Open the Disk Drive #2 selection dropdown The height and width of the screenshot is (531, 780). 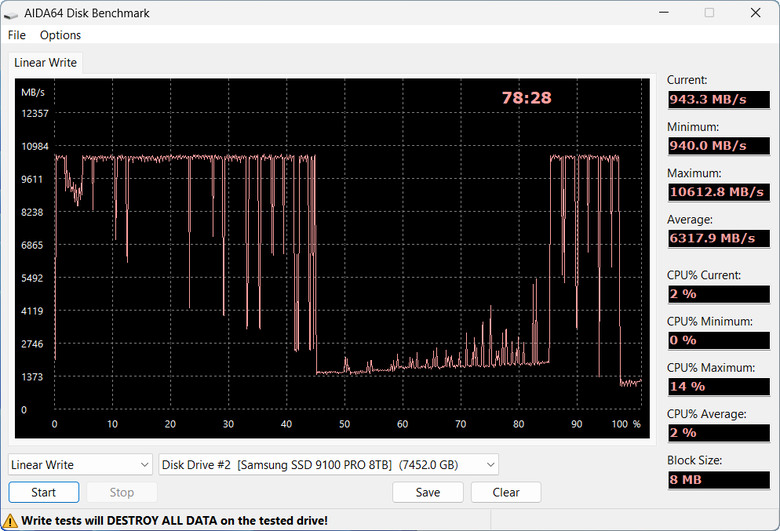(328, 465)
